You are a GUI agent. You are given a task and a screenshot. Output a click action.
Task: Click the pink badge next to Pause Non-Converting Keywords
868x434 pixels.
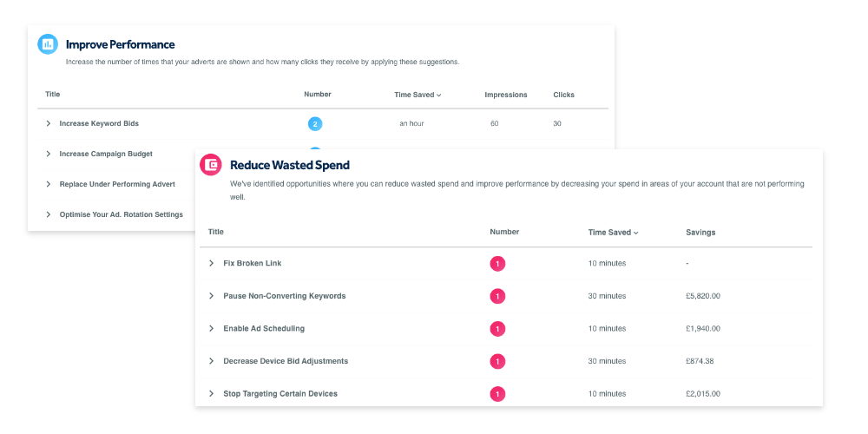(x=497, y=297)
